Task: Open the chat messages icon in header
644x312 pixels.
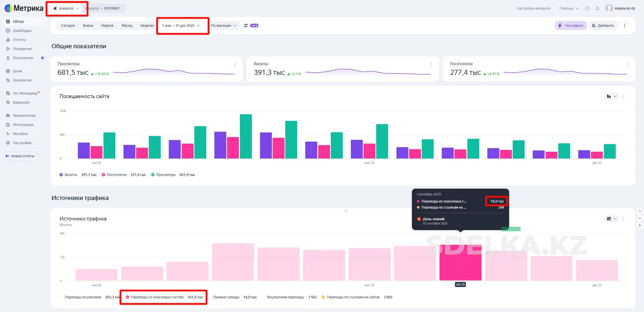Action: tap(587, 9)
